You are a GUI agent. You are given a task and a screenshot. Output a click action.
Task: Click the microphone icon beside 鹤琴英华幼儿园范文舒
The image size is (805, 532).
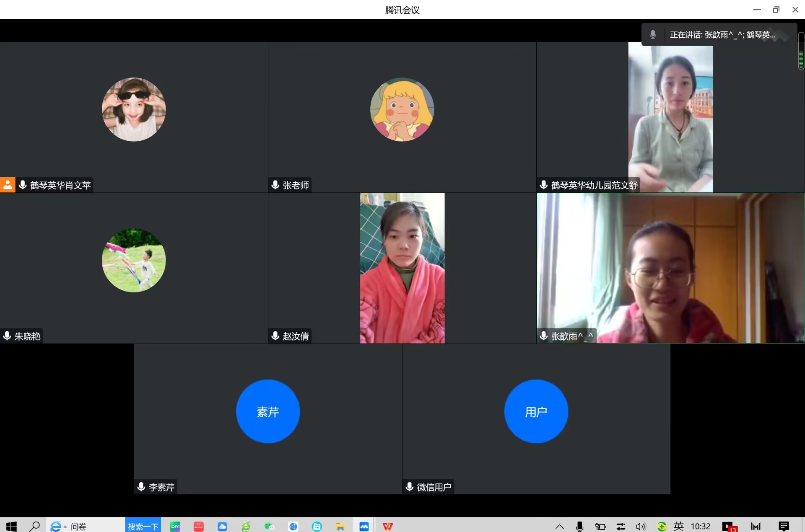(x=544, y=185)
